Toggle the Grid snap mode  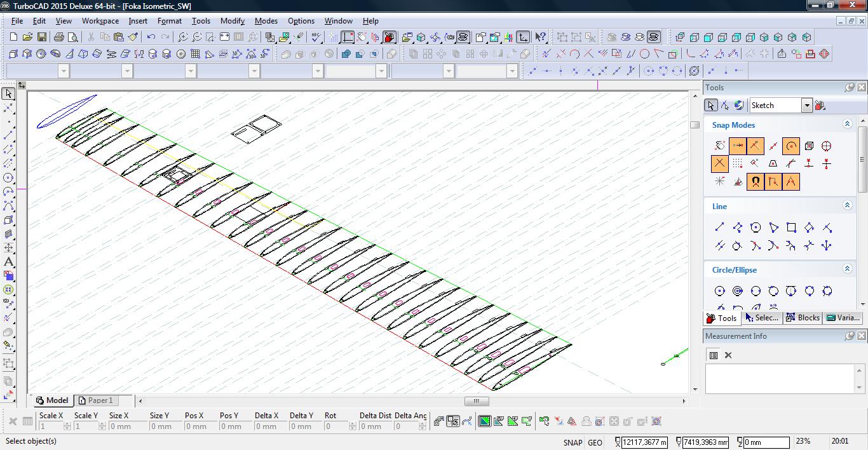(737, 164)
